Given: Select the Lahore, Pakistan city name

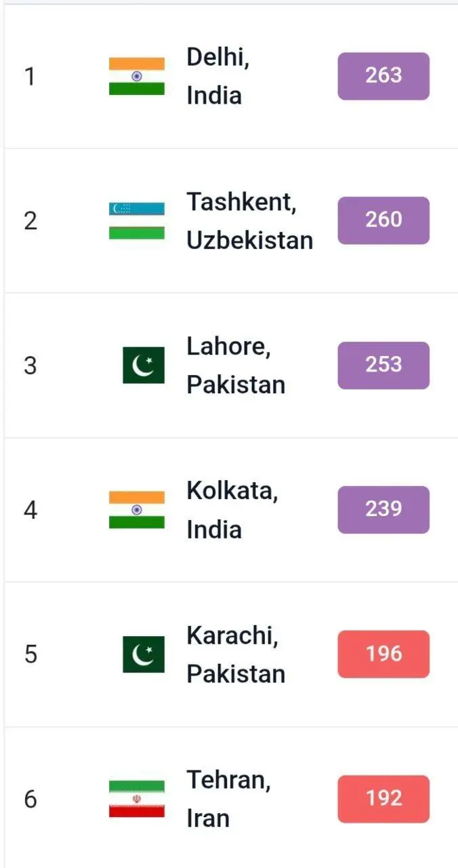Looking at the screenshot, I should (235, 365).
